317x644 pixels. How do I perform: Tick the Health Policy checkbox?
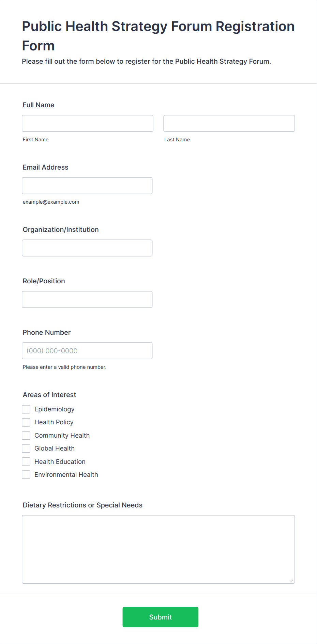26,422
